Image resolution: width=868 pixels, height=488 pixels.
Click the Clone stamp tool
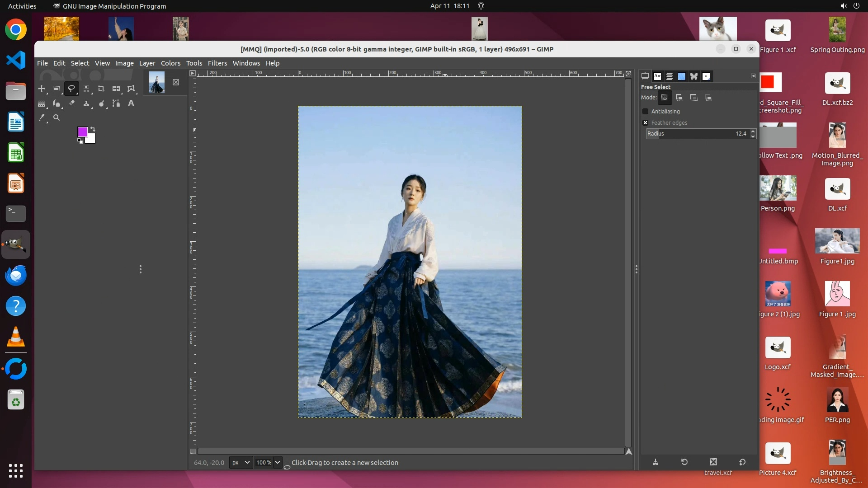click(86, 103)
